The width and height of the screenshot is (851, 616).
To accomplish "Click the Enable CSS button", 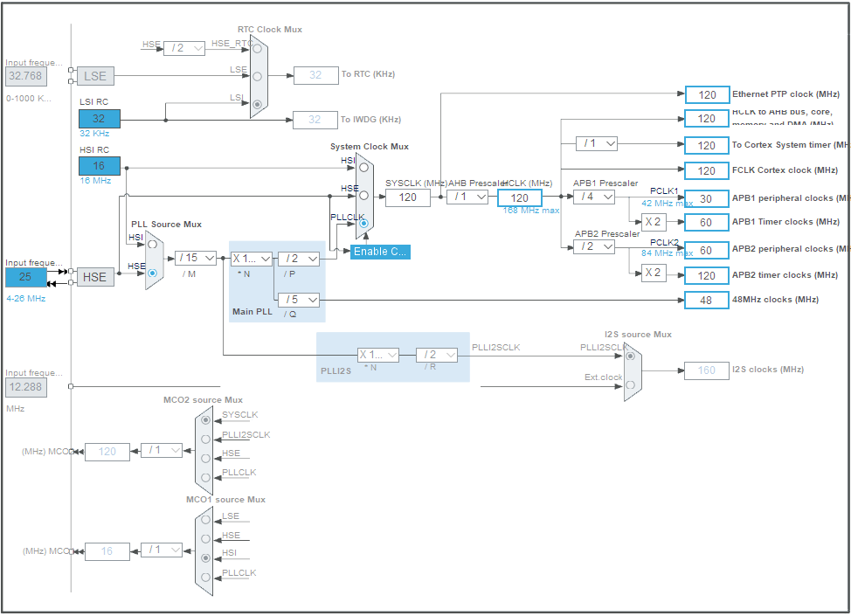I will pos(380,252).
